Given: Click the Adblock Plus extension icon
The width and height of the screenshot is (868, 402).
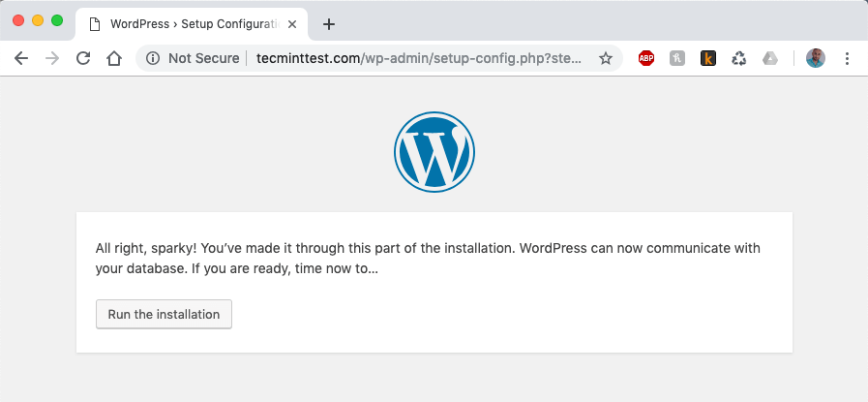Looking at the screenshot, I should 646,58.
